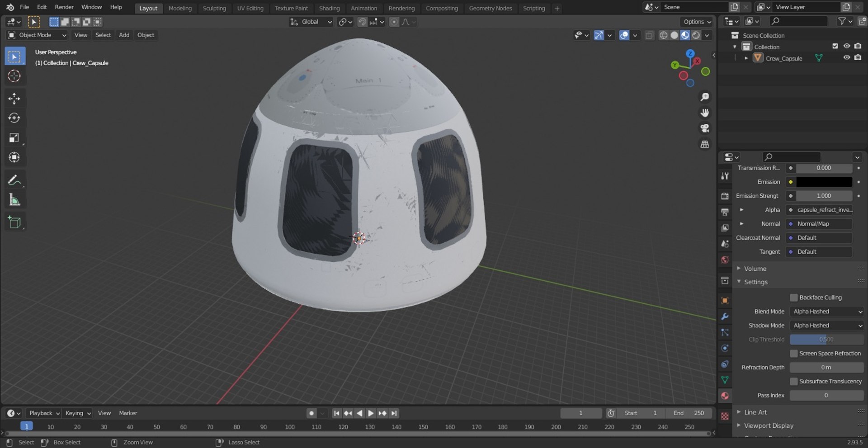Viewport: 868px width, 448px height.
Task: Toggle viewport overlays button
Action: coord(624,35)
